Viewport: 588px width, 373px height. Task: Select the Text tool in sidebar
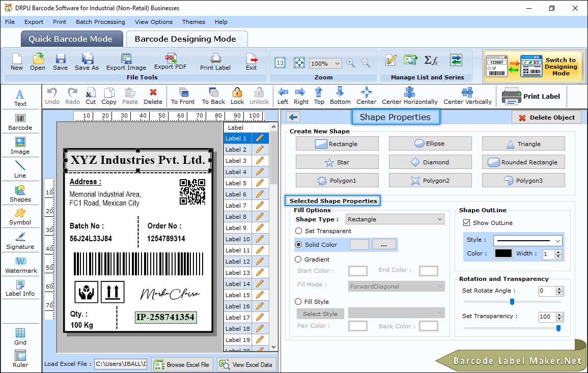click(20, 98)
